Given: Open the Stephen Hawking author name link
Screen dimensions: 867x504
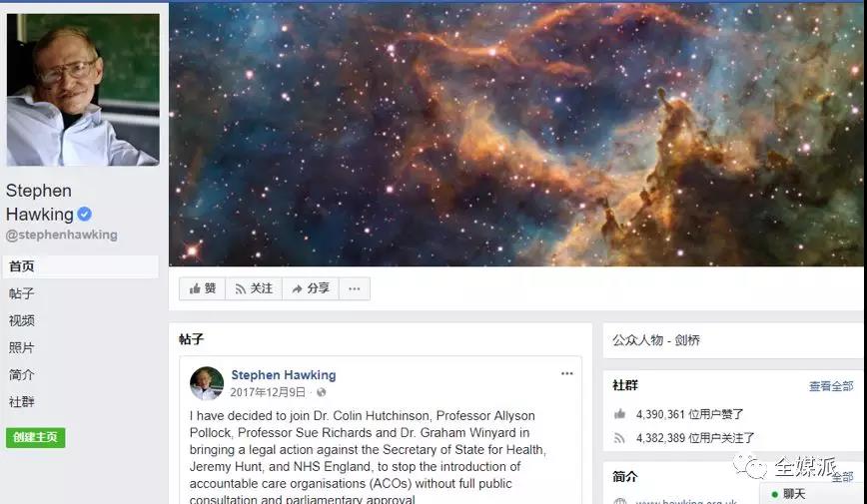Looking at the screenshot, I should (x=283, y=374).
